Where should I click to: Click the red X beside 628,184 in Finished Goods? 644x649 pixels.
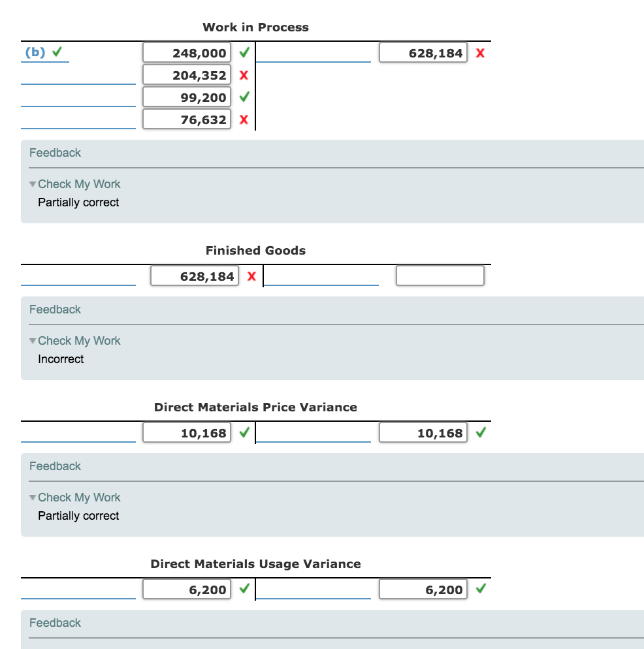tap(251, 276)
